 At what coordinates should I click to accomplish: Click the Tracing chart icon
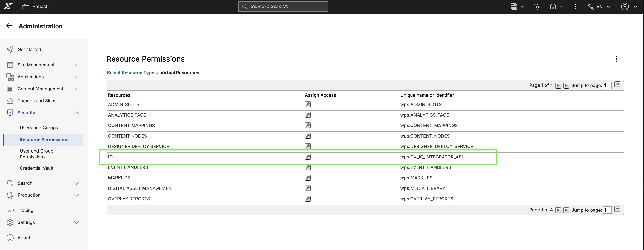pyautogui.click(x=10, y=211)
